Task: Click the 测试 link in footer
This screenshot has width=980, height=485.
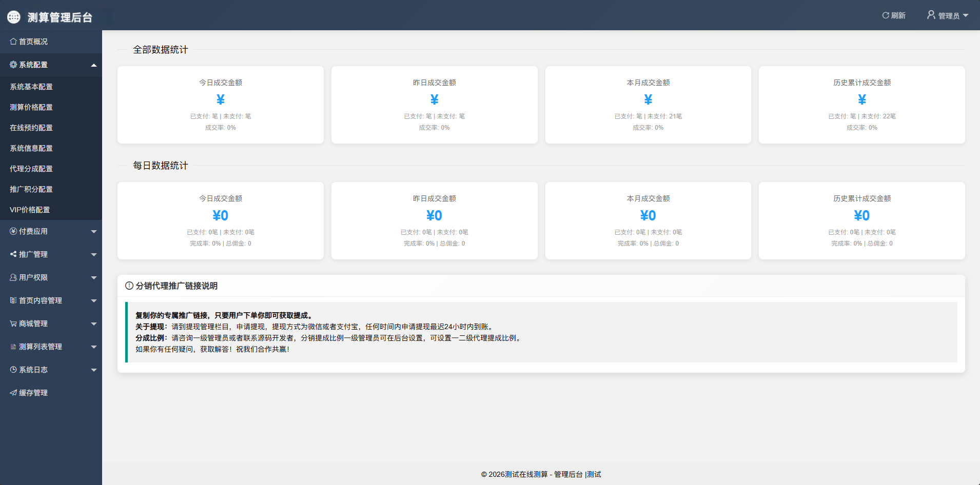Action: tap(594, 474)
